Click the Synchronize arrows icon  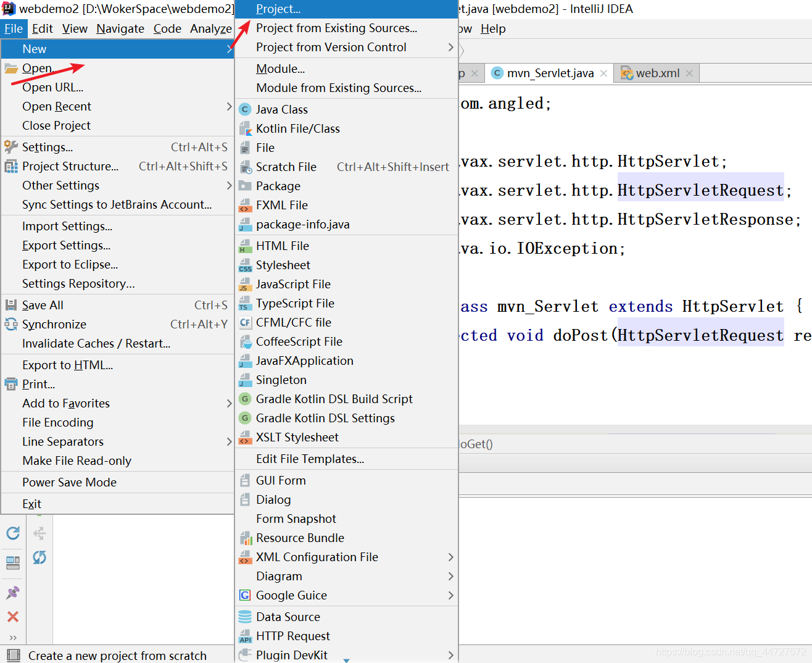[11, 324]
